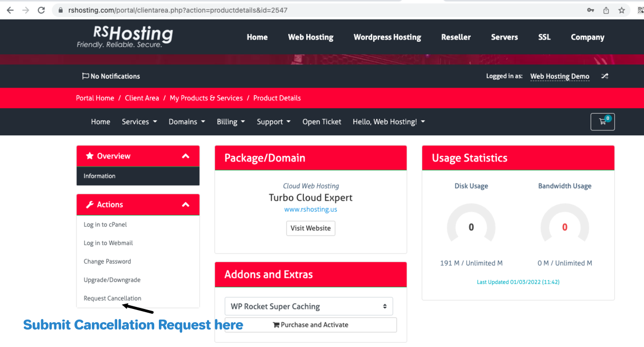
Task: Click the browser forward arrow
Action: [x=25, y=10]
